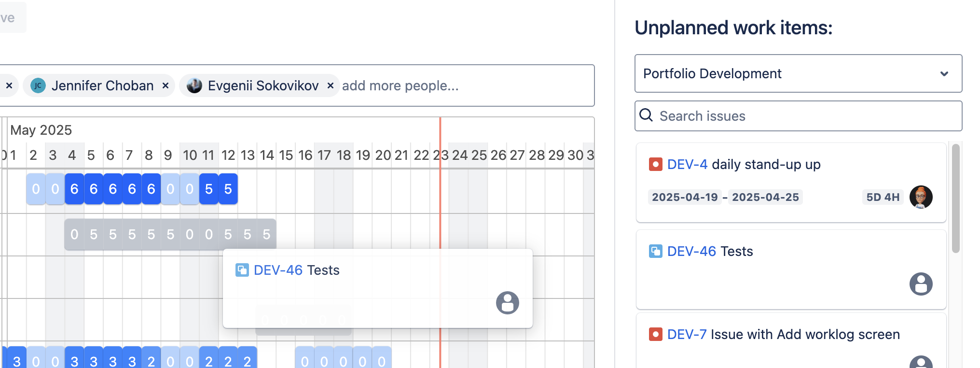Remove Evgenii Sokovikov from people filter
Image resolution: width=980 pixels, height=368 pixels.
pyautogui.click(x=331, y=85)
